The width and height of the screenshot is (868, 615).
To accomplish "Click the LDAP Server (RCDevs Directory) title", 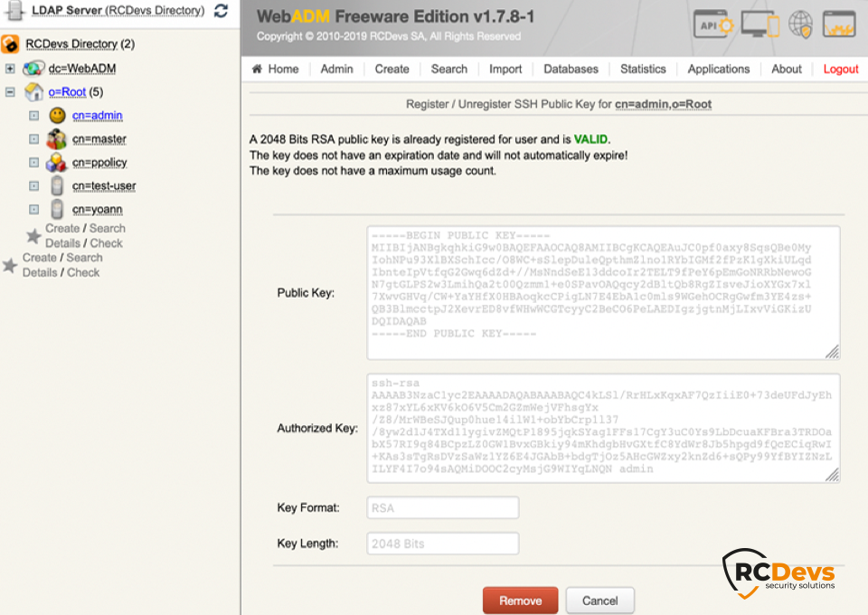I will [x=118, y=11].
